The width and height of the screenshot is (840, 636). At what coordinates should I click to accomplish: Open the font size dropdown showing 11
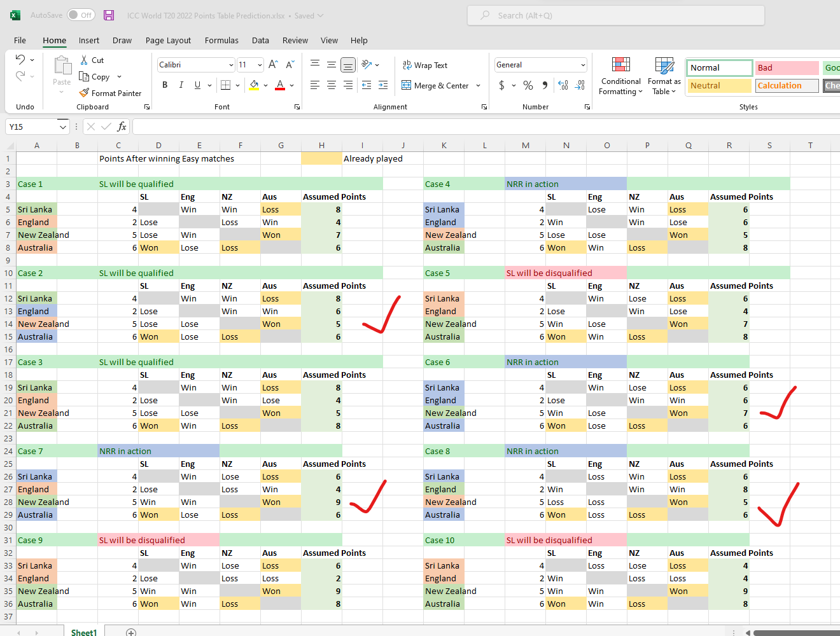point(260,65)
